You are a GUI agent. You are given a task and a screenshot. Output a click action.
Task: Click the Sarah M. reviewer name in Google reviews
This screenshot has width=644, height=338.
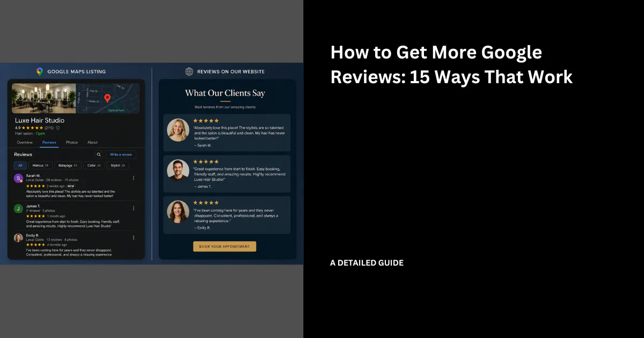tap(33, 175)
